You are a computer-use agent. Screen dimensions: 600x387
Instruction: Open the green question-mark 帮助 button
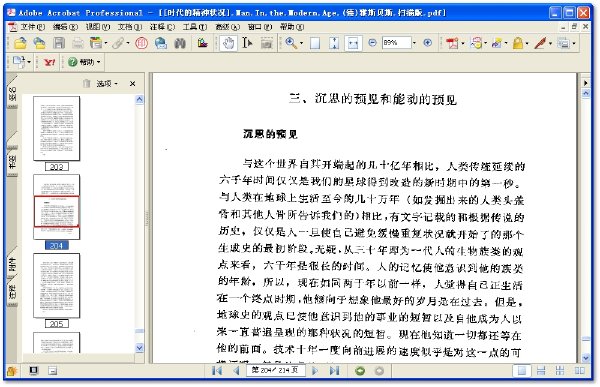pyautogui.click(x=84, y=62)
